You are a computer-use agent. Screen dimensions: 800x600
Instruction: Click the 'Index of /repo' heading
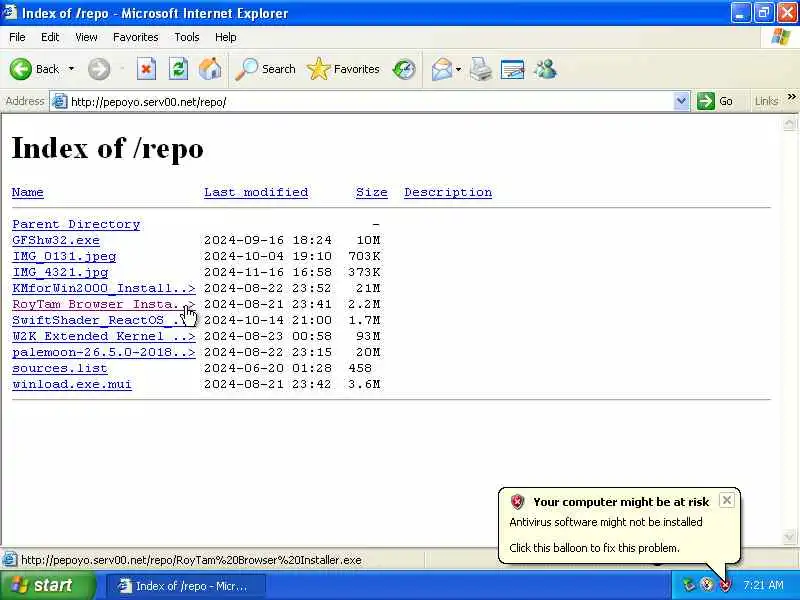coord(108,148)
